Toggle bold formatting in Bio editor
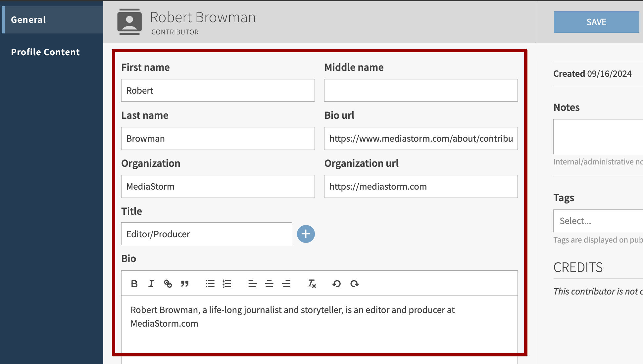643x364 pixels. point(134,284)
